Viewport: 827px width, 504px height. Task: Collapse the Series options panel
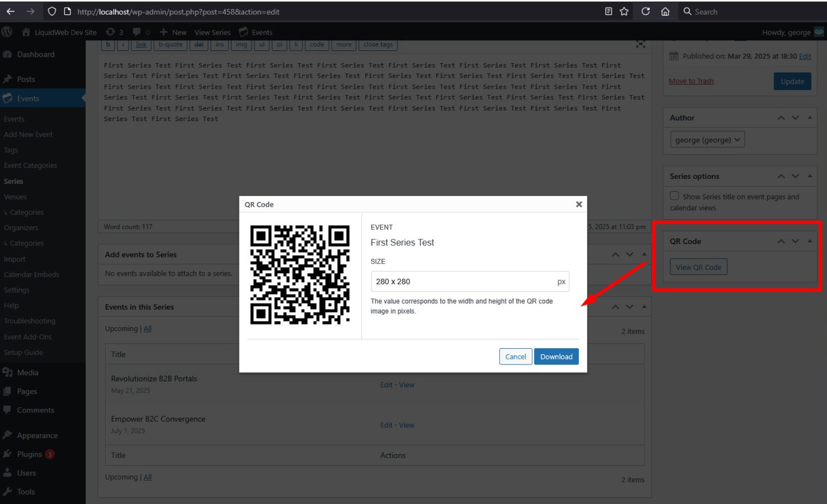(810, 176)
